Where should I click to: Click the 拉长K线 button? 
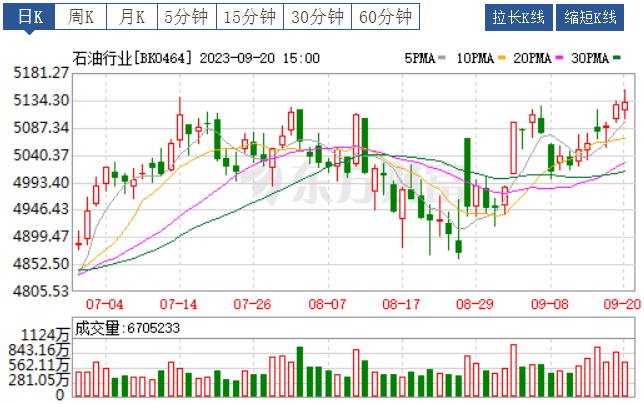click(x=519, y=18)
